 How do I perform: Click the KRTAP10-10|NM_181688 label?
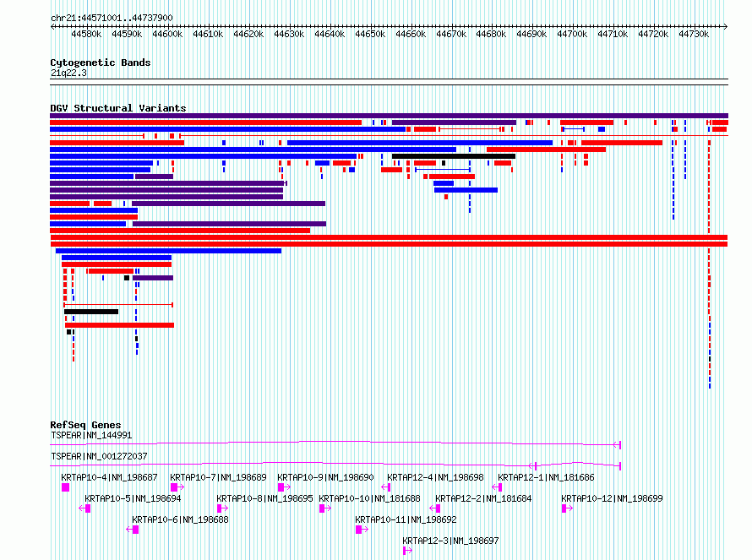coord(369,498)
